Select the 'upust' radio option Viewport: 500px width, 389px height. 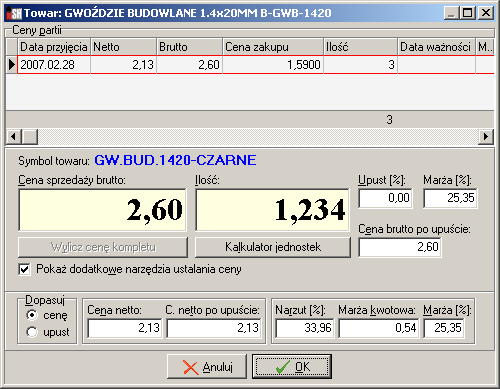point(32,332)
